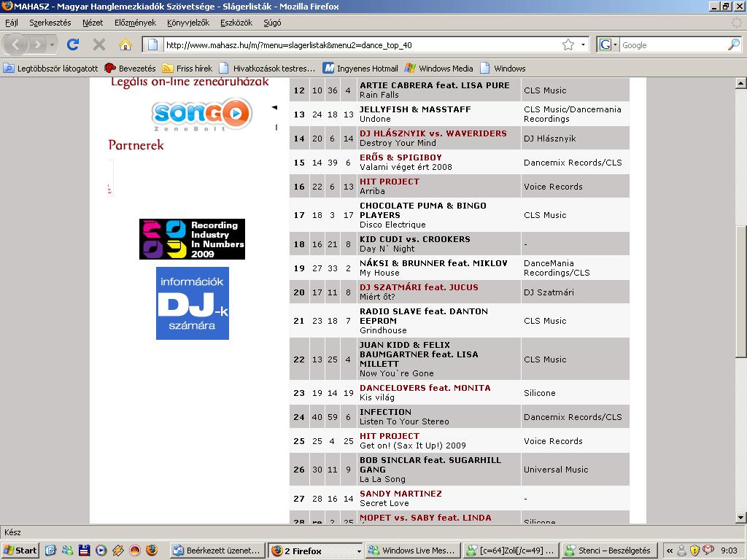The width and height of the screenshot is (747, 560).
Task: Click the scrollbar down arrow
Action: pyautogui.click(x=740, y=518)
